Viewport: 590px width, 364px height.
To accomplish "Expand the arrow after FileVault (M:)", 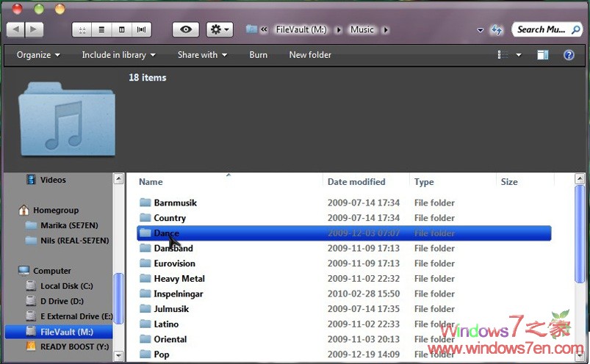I will point(339,29).
